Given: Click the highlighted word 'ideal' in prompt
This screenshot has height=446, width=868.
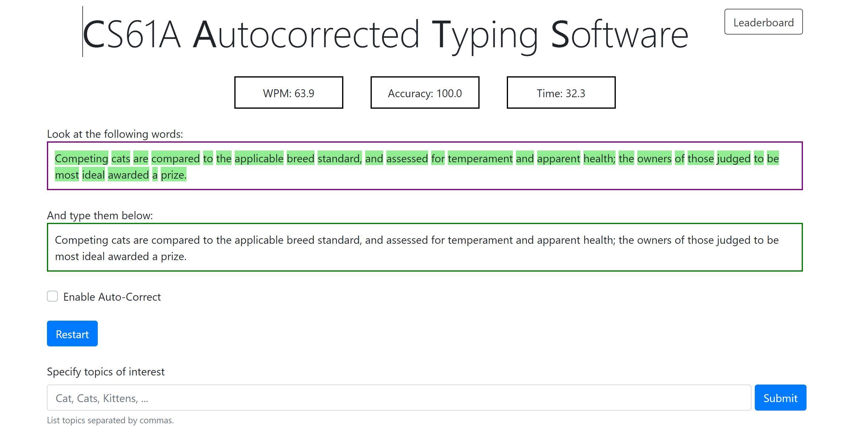Looking at the screenshot, I should [93, 175].
